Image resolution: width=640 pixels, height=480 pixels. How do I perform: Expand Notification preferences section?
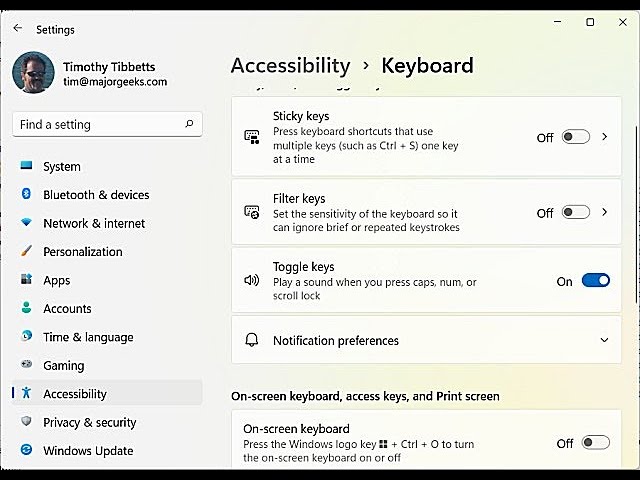click(x=604, y=341)
